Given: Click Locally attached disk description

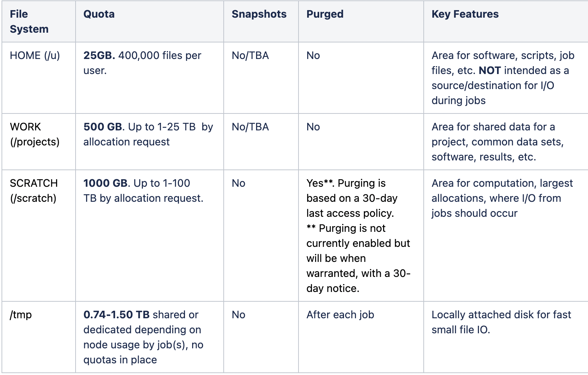Looking at the screenshot, I should click(501, 322).
